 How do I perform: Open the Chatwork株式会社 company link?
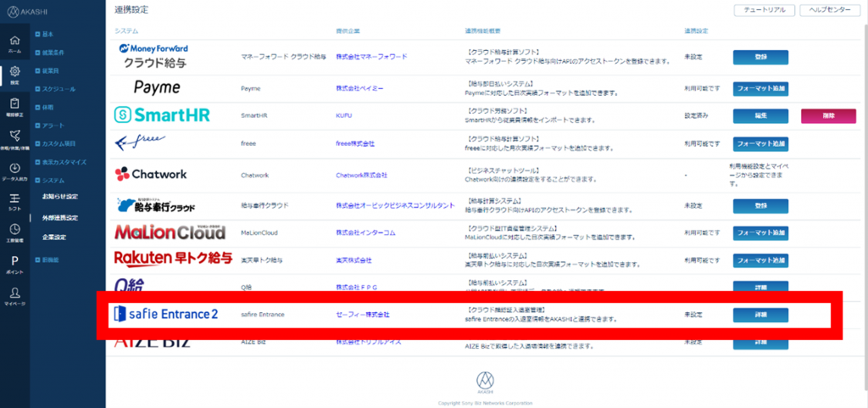tap(361, 175)
